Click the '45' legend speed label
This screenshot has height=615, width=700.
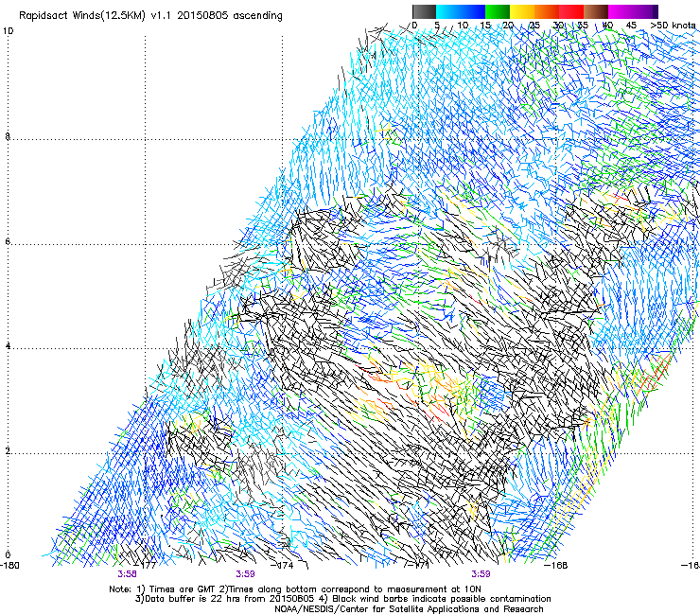[x=631, y=26]
